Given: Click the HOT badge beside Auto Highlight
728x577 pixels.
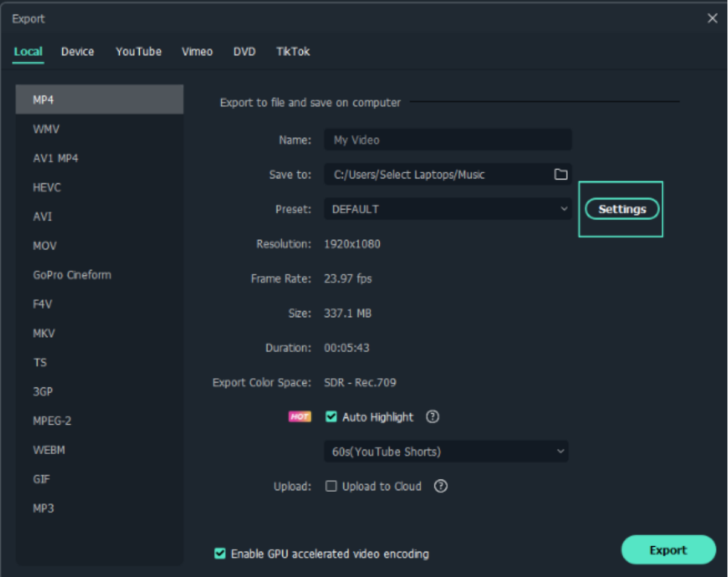Looking at the screenshot, I should coord(300,417).
